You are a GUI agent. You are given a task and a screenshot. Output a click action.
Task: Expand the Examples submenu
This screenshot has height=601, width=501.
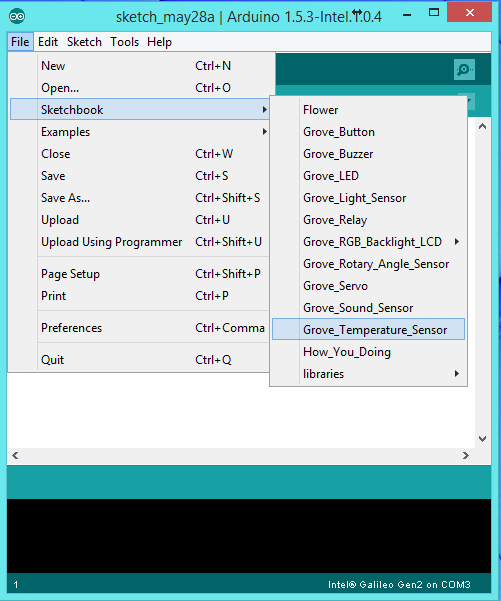coord(140,132)
